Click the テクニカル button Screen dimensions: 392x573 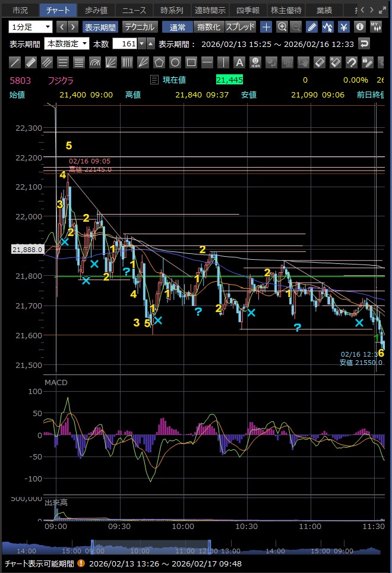point(140,27)
